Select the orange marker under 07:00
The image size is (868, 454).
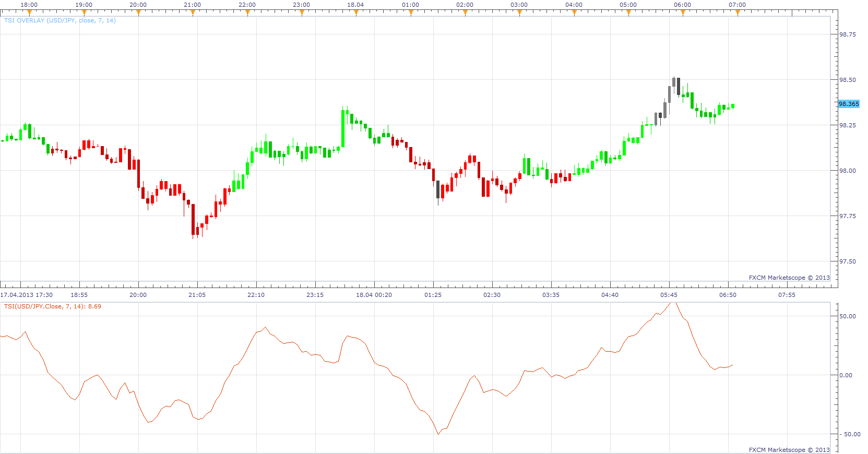click(738, 13)
